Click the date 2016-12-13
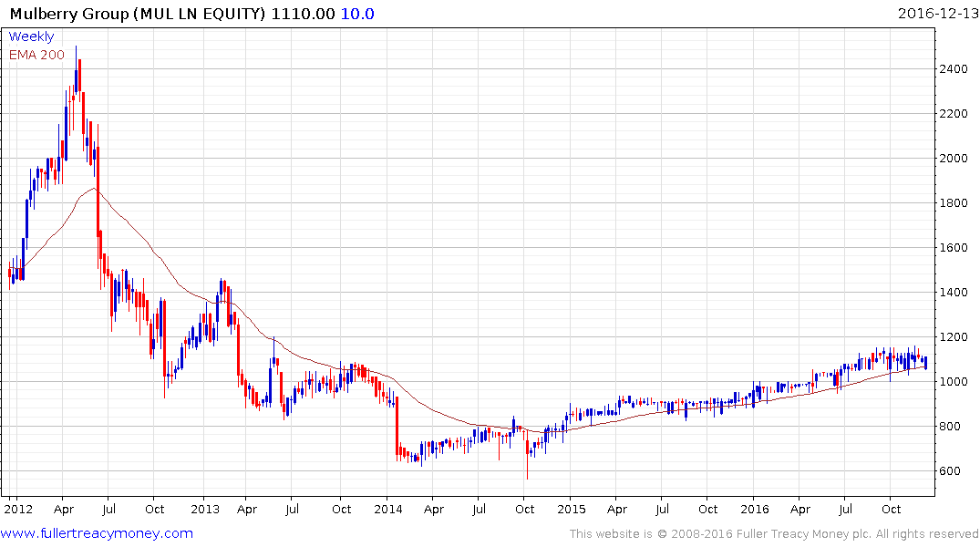This screenshot has width=980, height=547. 937,13
